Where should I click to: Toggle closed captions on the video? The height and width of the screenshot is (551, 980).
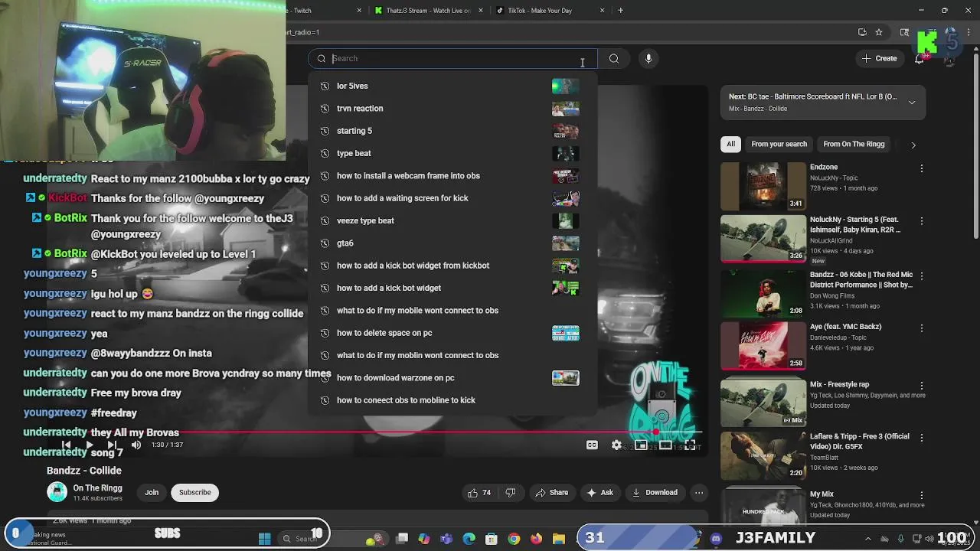[592, 445]
